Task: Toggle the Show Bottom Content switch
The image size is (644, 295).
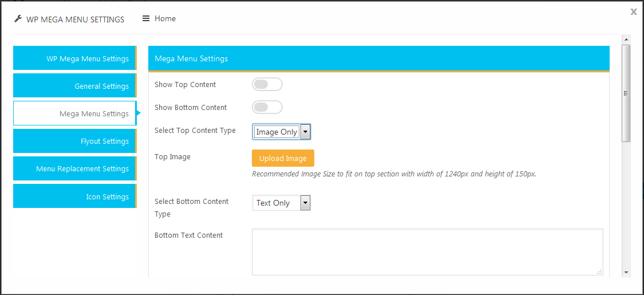Action: pyautogui.click(x=267, y=107)
